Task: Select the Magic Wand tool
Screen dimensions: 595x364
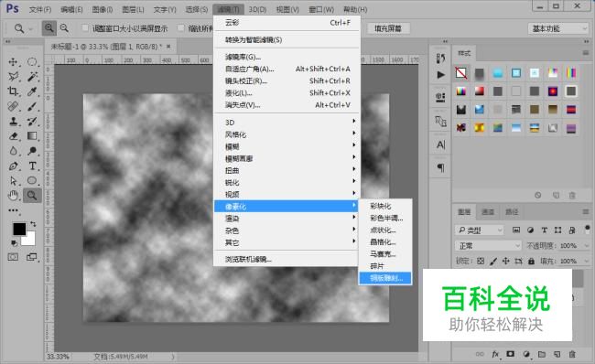Action: tap(32, 77)
